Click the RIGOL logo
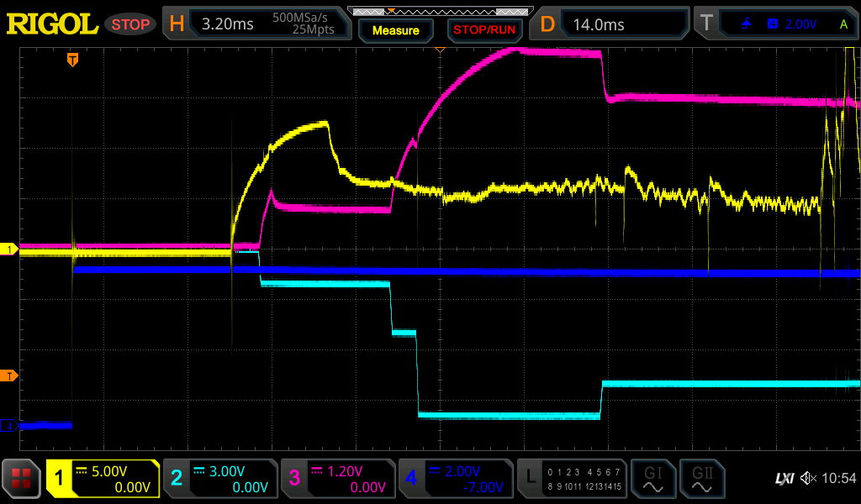861x504 pixels. pyautogui.click(x=52, y=24)
